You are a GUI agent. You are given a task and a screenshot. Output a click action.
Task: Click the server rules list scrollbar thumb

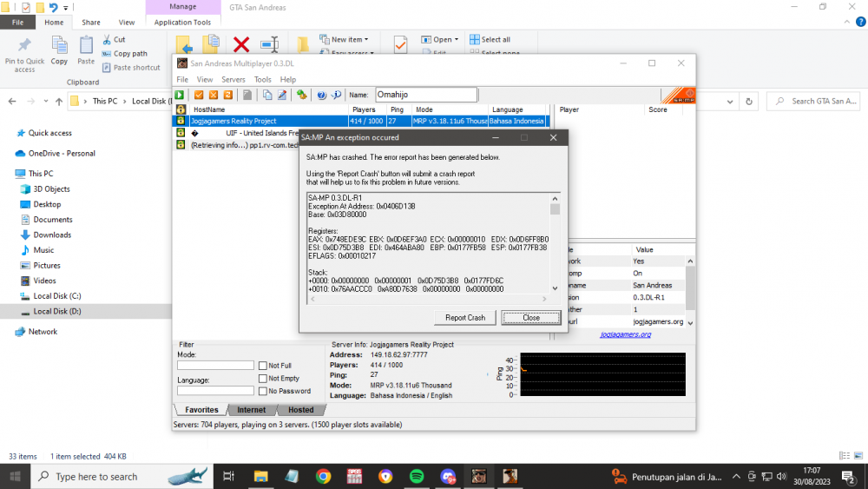point(690,288)
